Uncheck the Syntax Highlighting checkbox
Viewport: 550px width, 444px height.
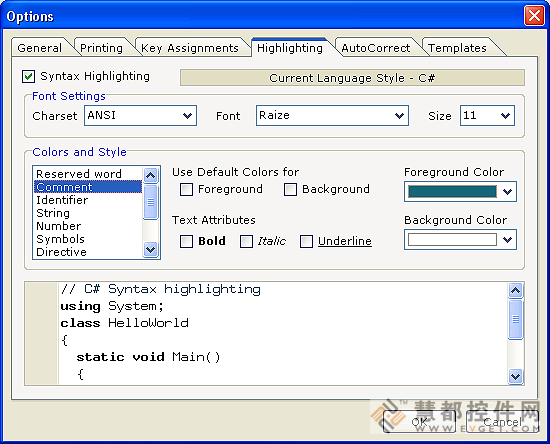[x=28, y=76]
